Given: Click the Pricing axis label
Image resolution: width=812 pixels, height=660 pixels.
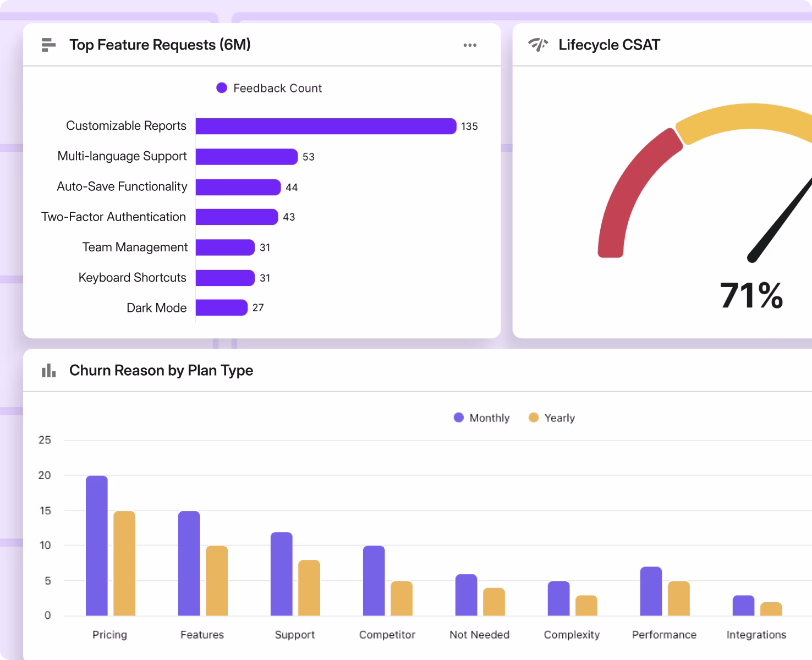Looking at the screenshot, I should [x=110, y=635].
